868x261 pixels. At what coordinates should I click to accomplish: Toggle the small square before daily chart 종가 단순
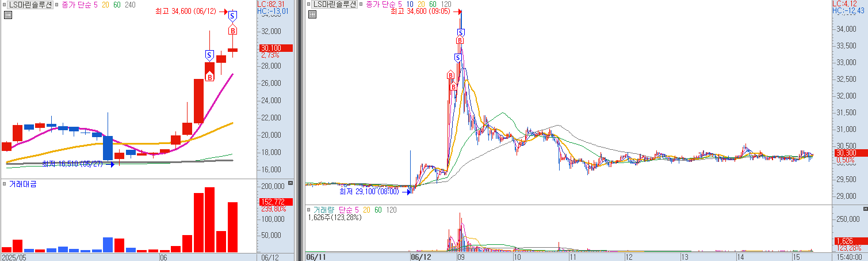(57, 5)
